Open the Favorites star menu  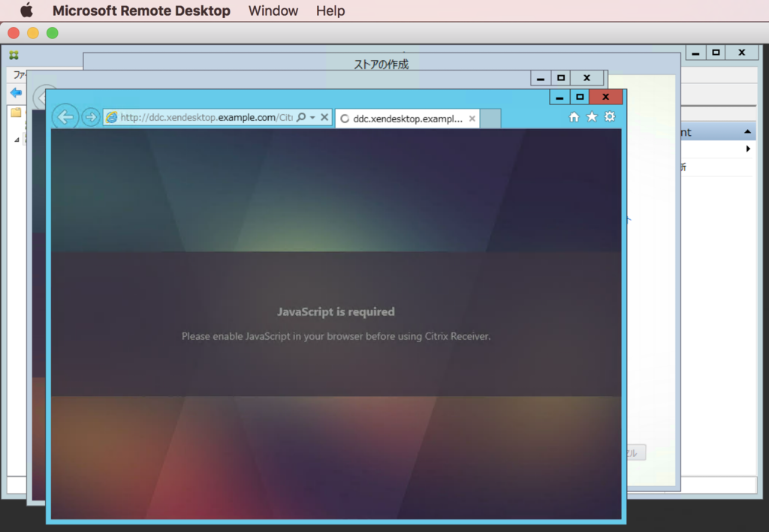click(592, 116)
